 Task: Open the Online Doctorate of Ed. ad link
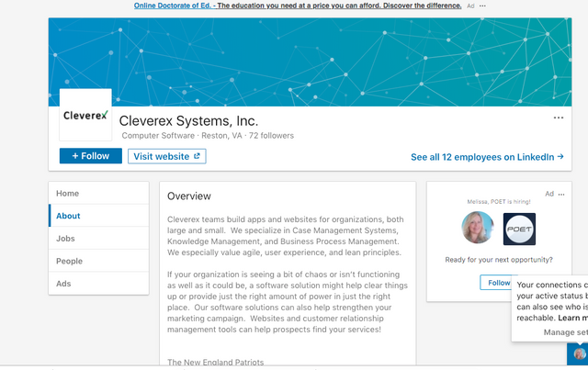298,6
